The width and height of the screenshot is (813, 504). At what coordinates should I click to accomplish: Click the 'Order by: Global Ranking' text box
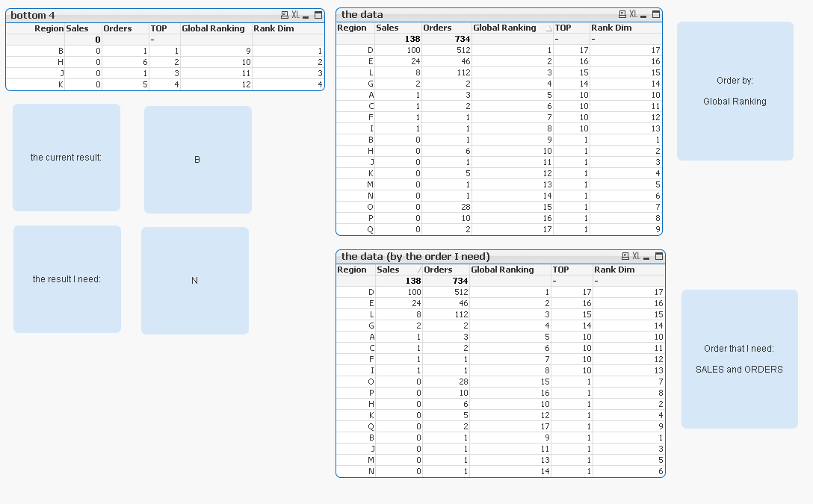pos(735,91)
